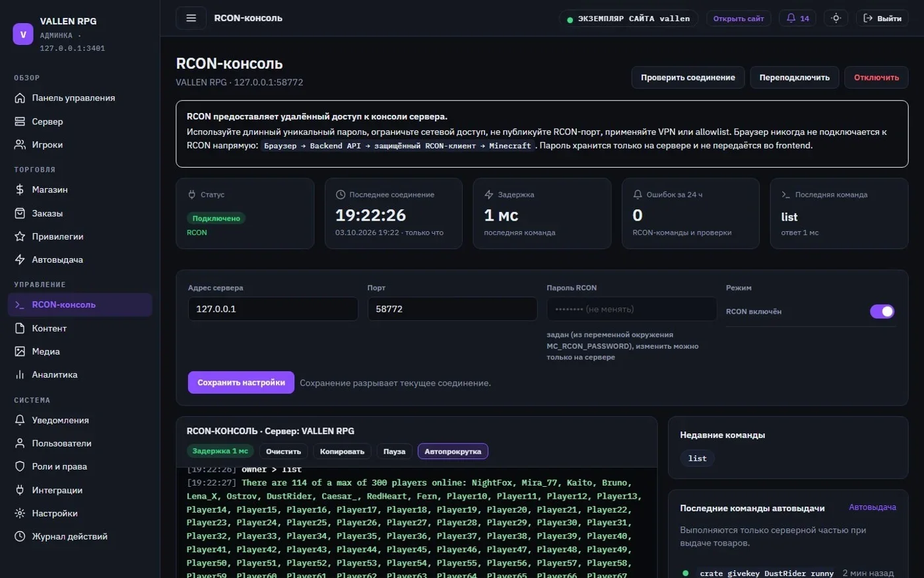This screenshot has height=578, width=924.
Task: Open RCON-консоль in sidebar menu
Action: [x=80, y=305]
